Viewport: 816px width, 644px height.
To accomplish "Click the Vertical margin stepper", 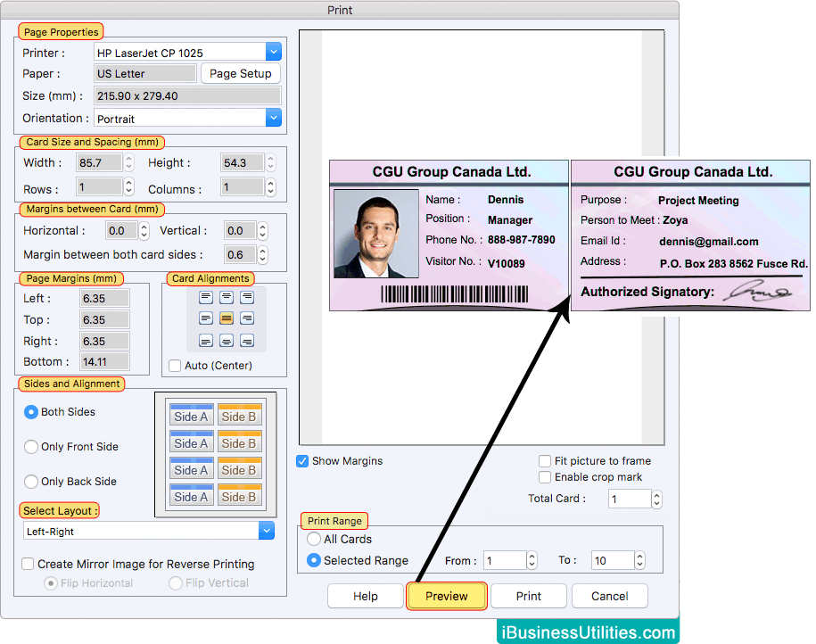I will (263, 231).
